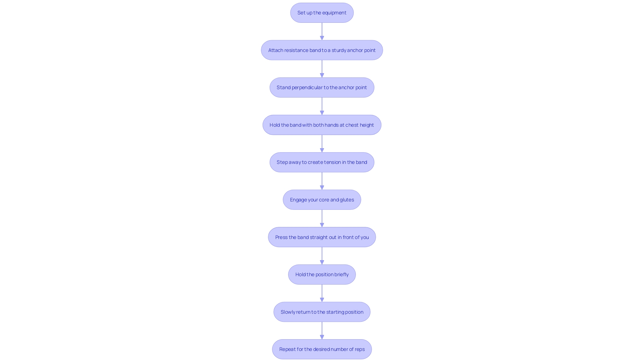644x362 pixels.
Task: Select the 'Press the band straight out' node
Action: tap(322, 237)
